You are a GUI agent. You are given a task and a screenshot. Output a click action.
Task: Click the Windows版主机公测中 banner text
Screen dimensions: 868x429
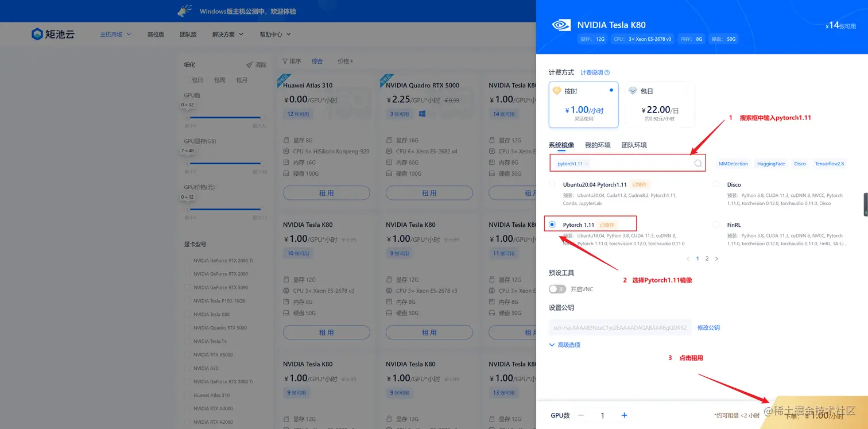tap(248, 11)
